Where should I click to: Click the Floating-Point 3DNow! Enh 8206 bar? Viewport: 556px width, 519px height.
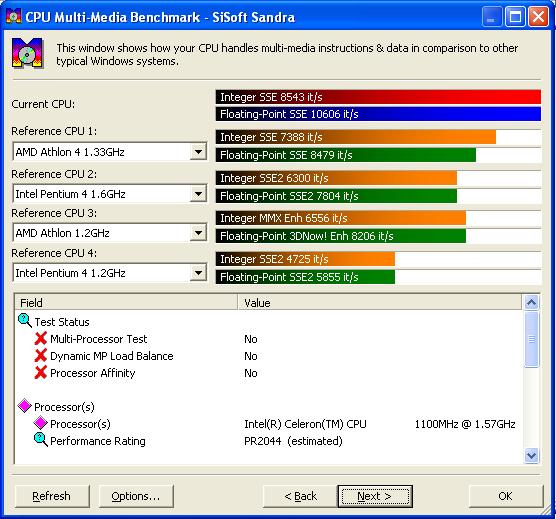pos(341,236)
